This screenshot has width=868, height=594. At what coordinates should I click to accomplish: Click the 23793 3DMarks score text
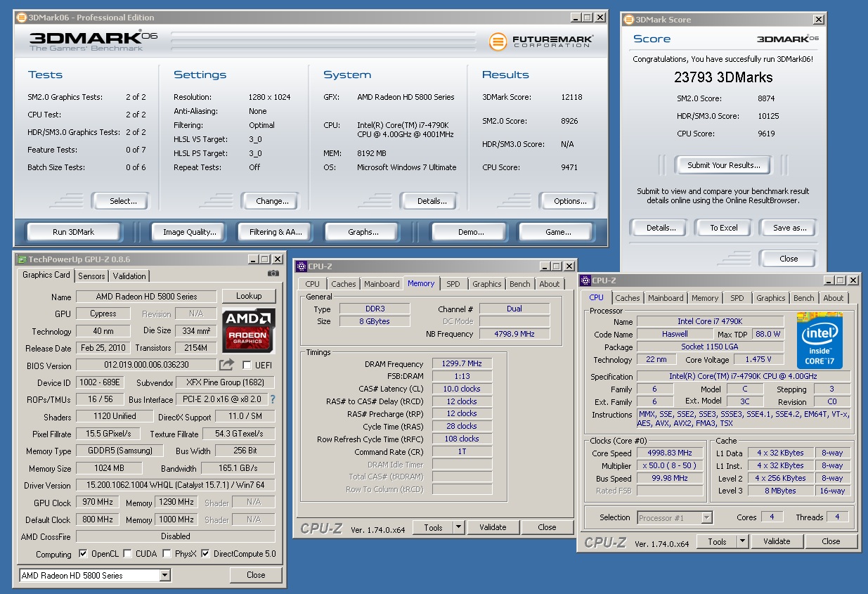click(x=723, y=77)
